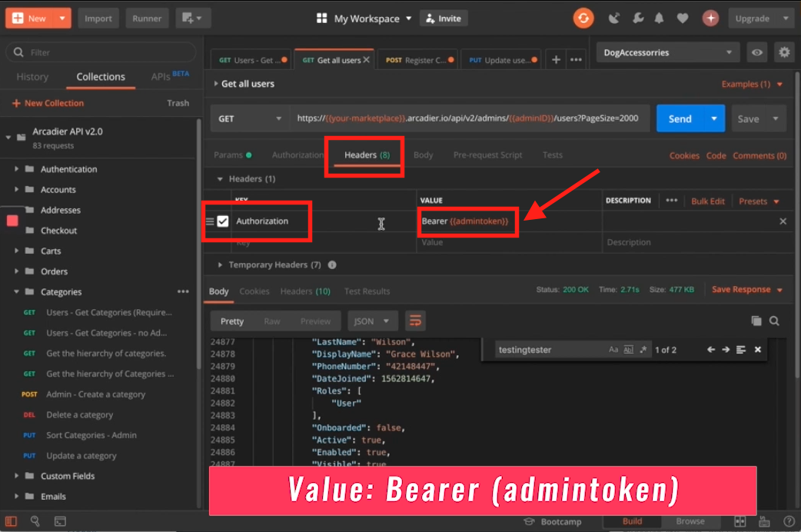Expand the Temporary Headers section
The image size is (801, 532).
tap(220, 264)
